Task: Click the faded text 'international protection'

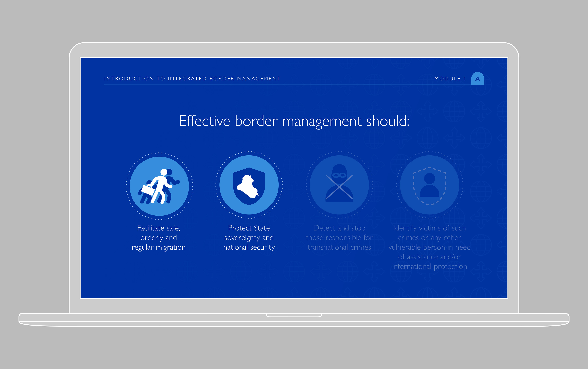Action: pos(429,267)
